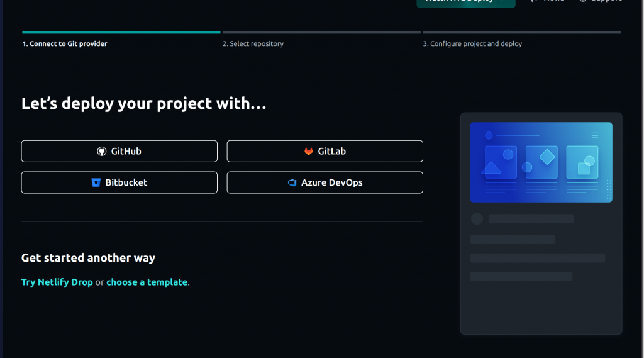The image size is (644, 358).
Task: Choose GitLab as the Git provider
Action: tap(325, 151)
